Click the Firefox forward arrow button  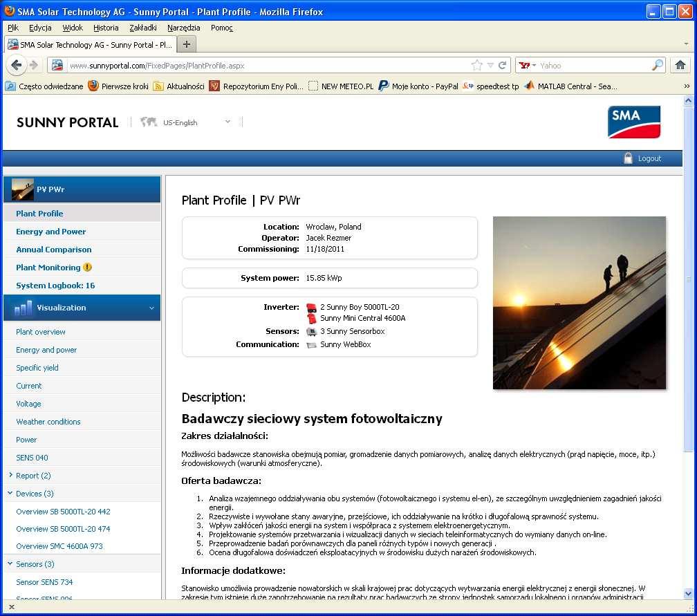point(34,65)
